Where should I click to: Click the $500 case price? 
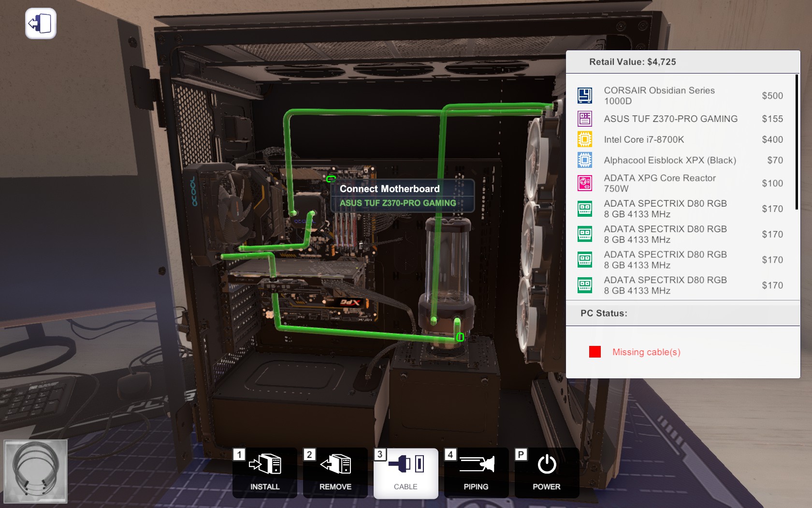pyautogui.click(x=772, y=96)
